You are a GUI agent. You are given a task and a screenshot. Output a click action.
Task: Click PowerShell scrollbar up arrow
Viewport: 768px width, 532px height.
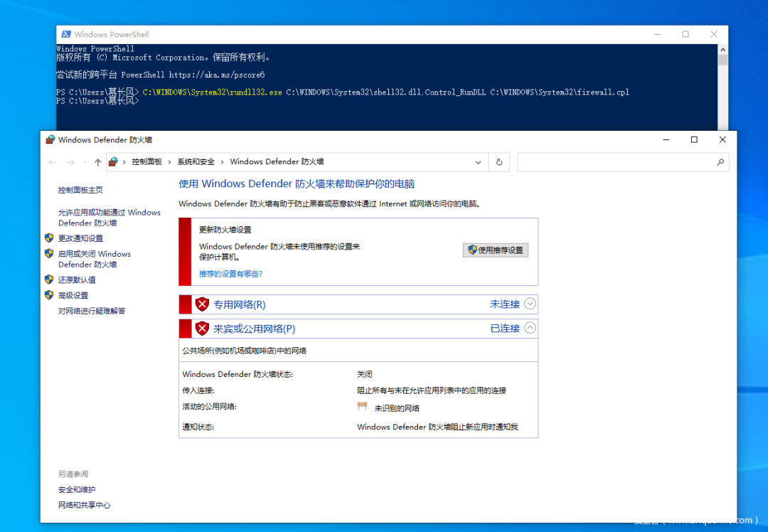(723, 50)
